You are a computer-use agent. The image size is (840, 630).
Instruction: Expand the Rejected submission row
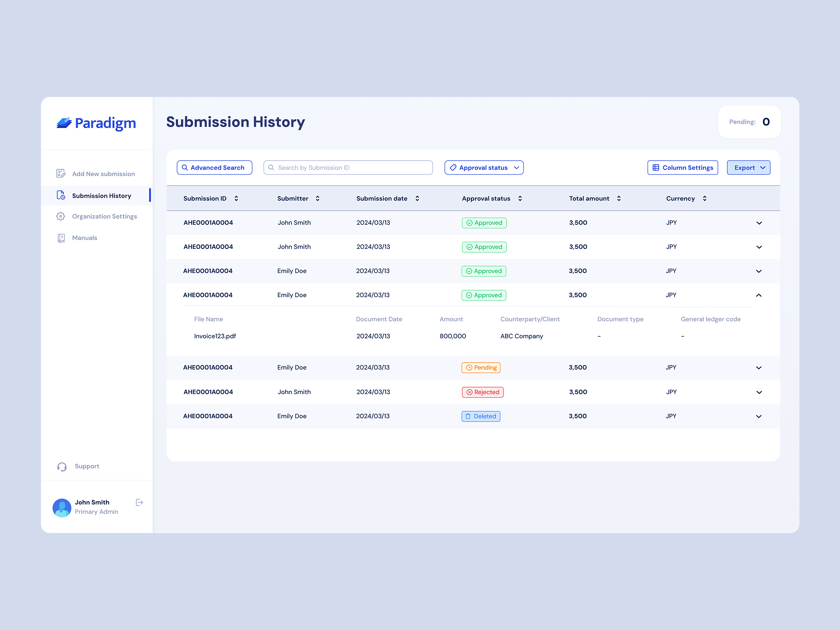[x=759, y=392]
